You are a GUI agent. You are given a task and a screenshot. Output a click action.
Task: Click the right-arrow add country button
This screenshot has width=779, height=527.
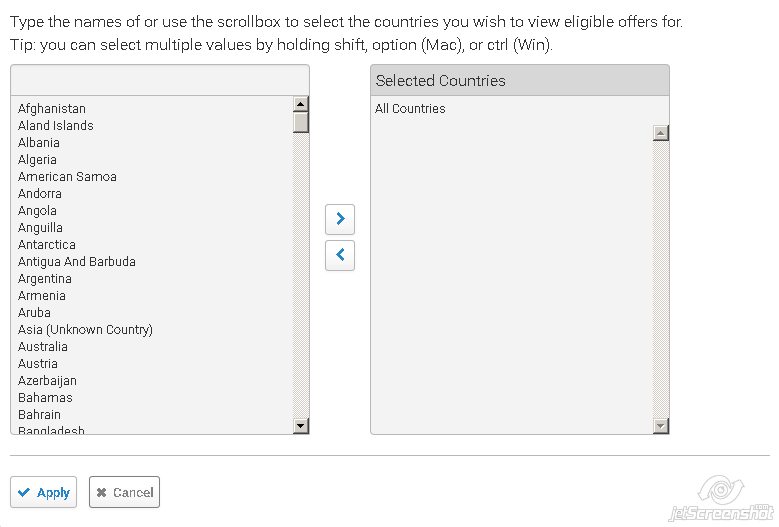(x=340, y=218)
